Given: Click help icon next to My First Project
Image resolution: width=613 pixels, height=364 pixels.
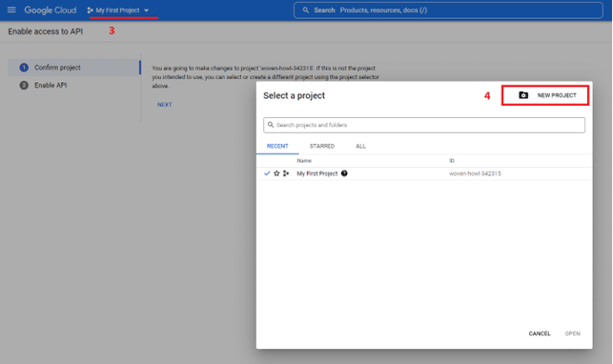Looking at the screenshot, I should 344,173.
